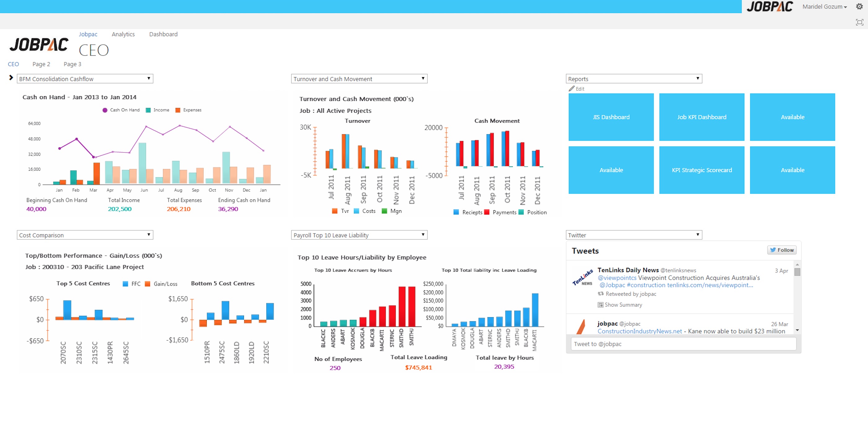Click the Edit pencil icon under Reports
The width and height of the screenshot is (868, 436).
pyautogui.click(x=571, y=89)
